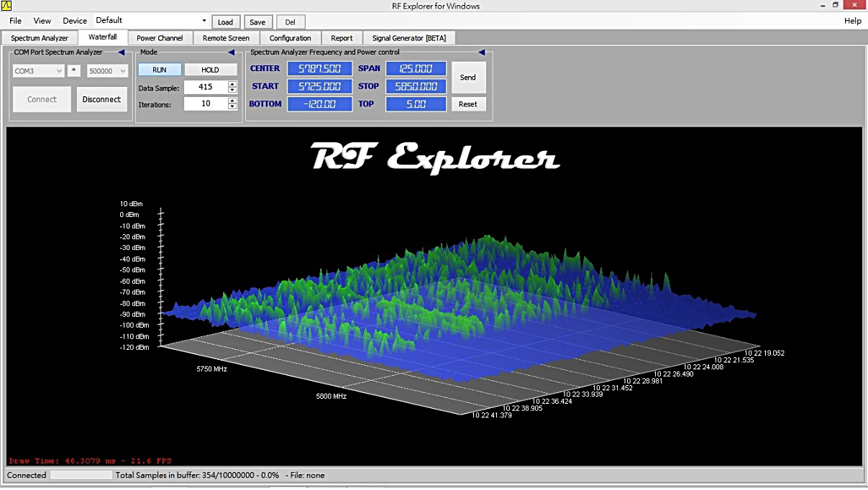Click the 10 dBm scale label

[132, 203]
